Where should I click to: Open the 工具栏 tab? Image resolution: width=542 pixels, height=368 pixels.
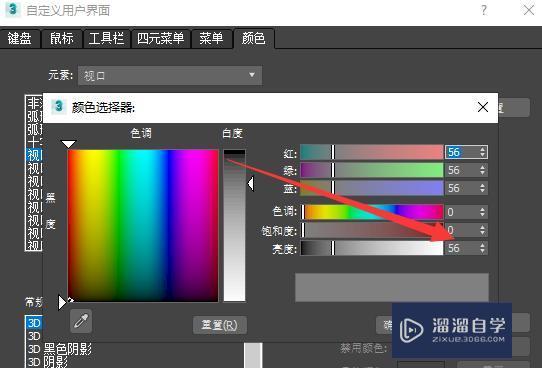[x=106, y=38]
